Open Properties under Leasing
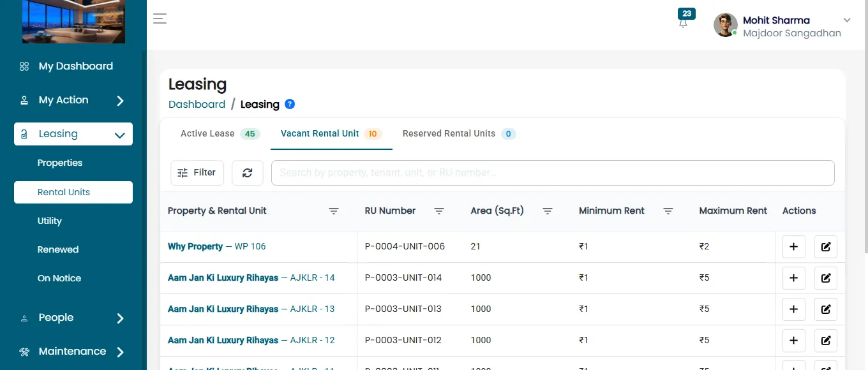 coord(60,163)
